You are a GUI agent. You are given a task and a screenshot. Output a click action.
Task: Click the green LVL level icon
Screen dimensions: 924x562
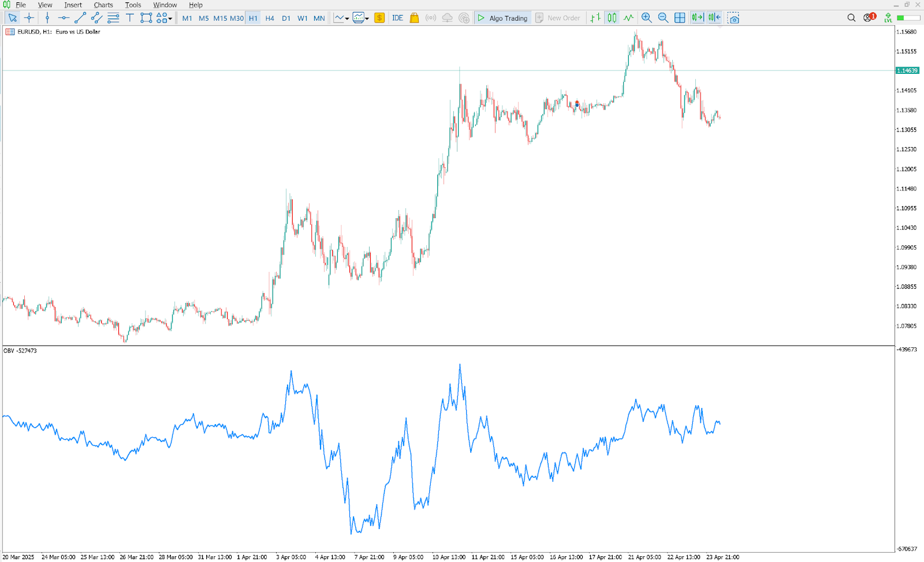pyautogui.click(x=888, y=18)
